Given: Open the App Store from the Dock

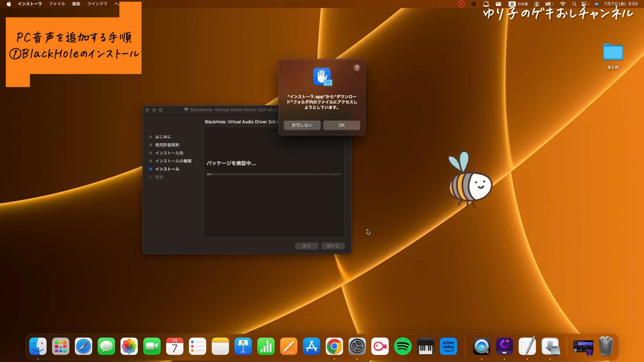Looking at the screenshot, I should [311, 346].
